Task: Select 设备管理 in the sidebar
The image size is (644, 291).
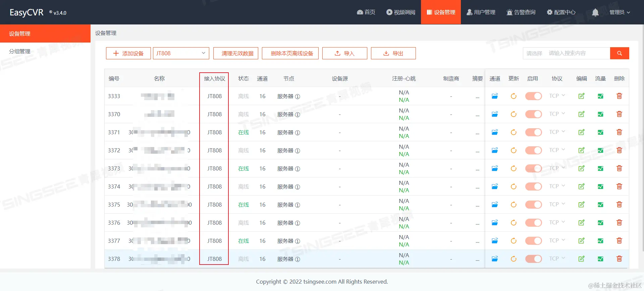Action: [45, 33]
